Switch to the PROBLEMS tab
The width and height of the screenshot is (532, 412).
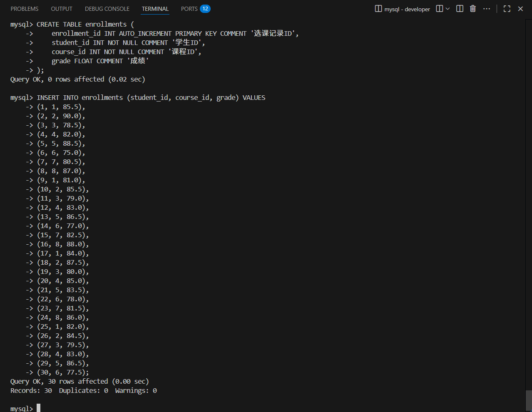click(25, 9)
